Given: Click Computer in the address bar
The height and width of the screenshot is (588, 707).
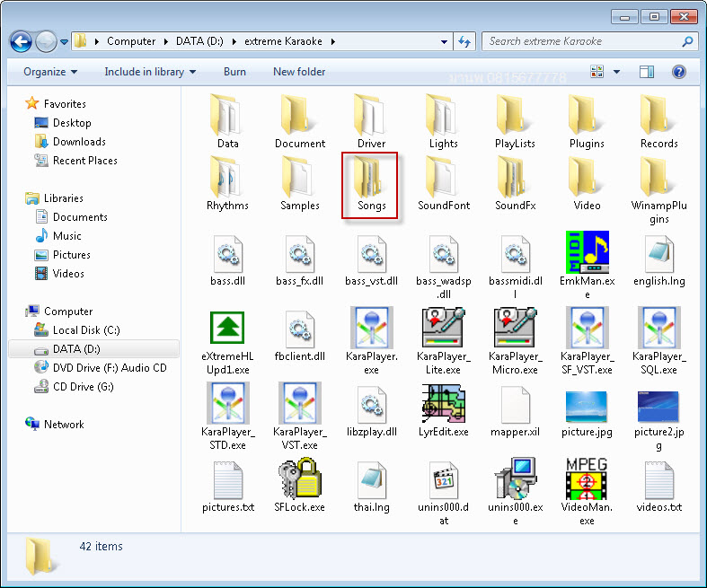Looking at the screenshot, I should coord(131,41).
